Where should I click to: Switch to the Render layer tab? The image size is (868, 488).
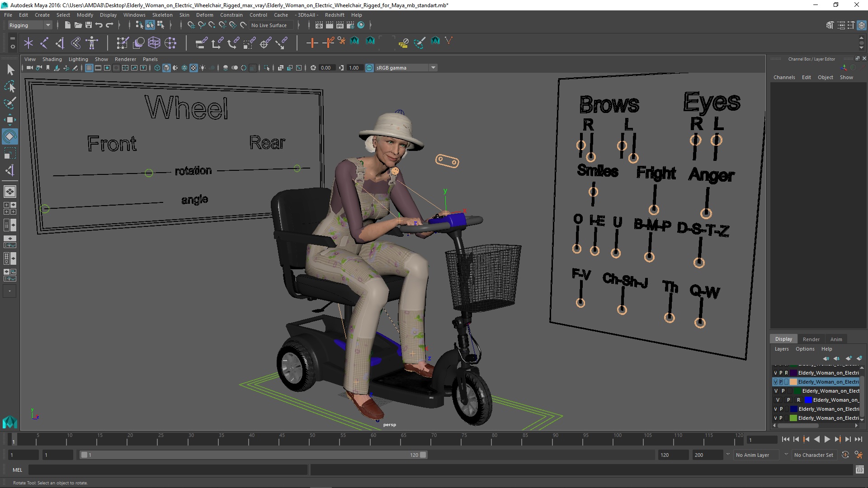pos(811,339)
